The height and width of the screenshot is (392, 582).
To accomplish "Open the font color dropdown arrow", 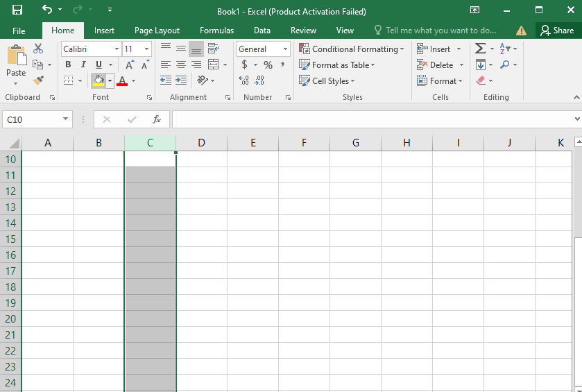I will tap(134, 80).
